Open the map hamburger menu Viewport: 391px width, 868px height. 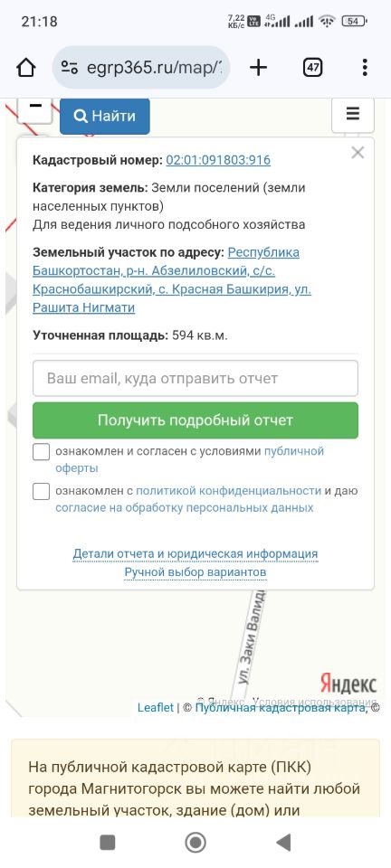tap(353, 115)
